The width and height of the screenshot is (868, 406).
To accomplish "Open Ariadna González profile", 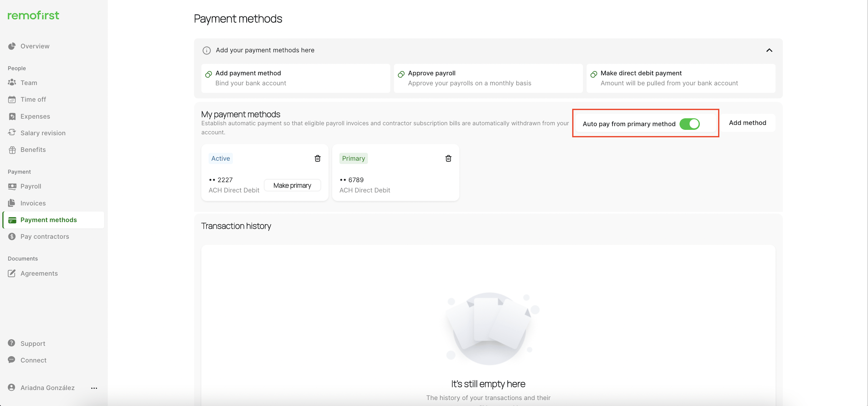I will coord(47,387).
